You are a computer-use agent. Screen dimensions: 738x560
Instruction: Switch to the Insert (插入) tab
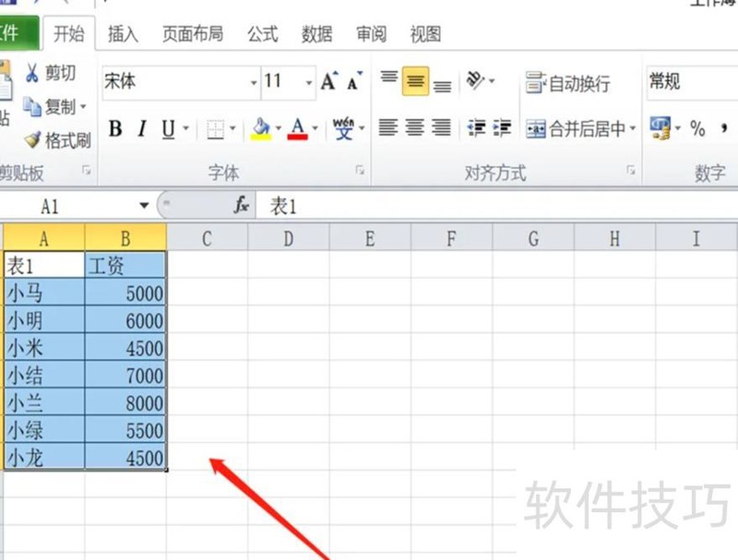tap(123, 34)
